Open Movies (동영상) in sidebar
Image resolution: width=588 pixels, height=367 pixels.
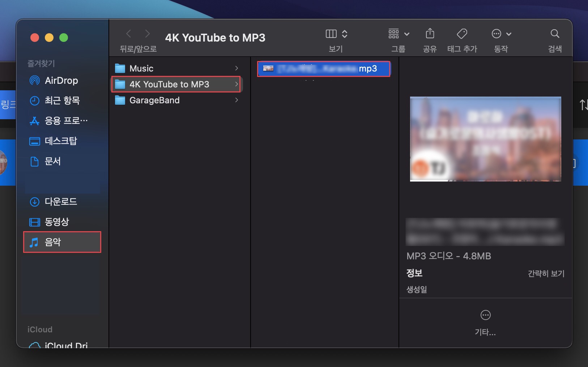point(62,222)
